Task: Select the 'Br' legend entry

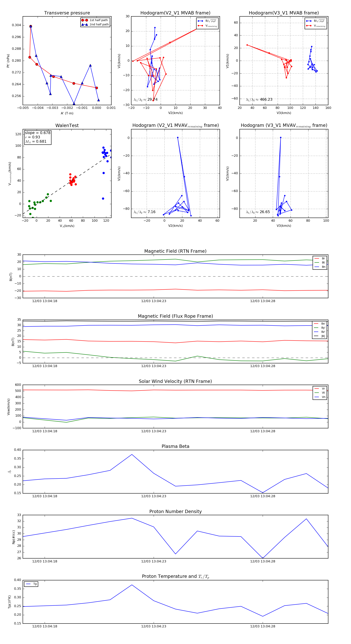Action: pyautogui.click(x=320, y=259)
